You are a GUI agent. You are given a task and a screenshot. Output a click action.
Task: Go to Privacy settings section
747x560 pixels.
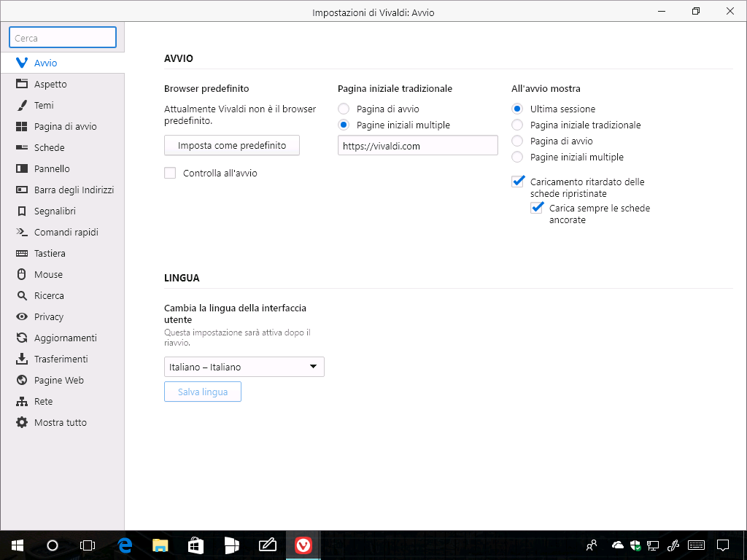[x=63, y=316]
